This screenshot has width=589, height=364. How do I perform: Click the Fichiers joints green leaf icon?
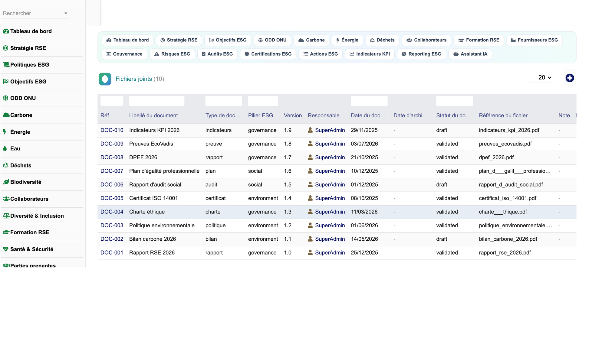pyautogui.click(x=105, y=79)
